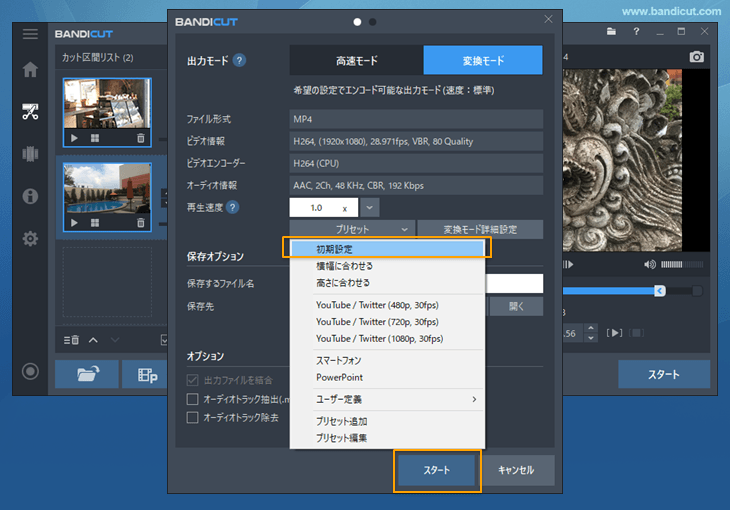Delete the first cut segment

point(141,138)
